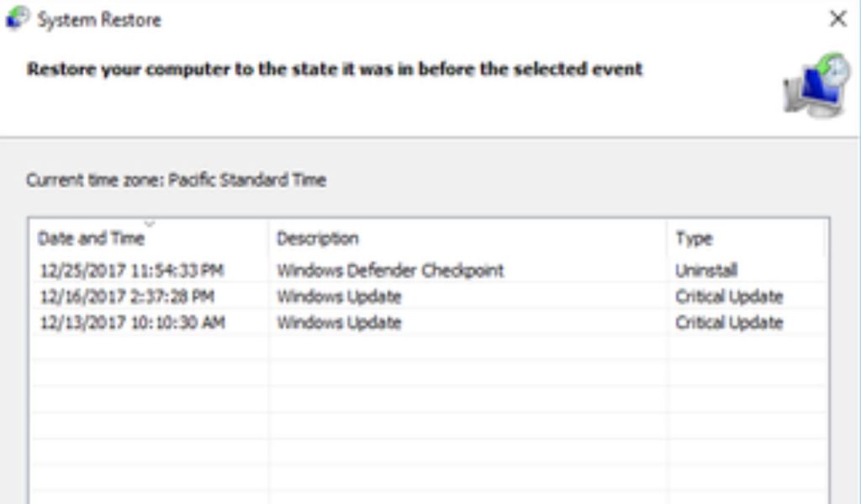Viewport: 861px width, 504px height.
Task: Click empty area below the restore points
Action: coord(420,420)
